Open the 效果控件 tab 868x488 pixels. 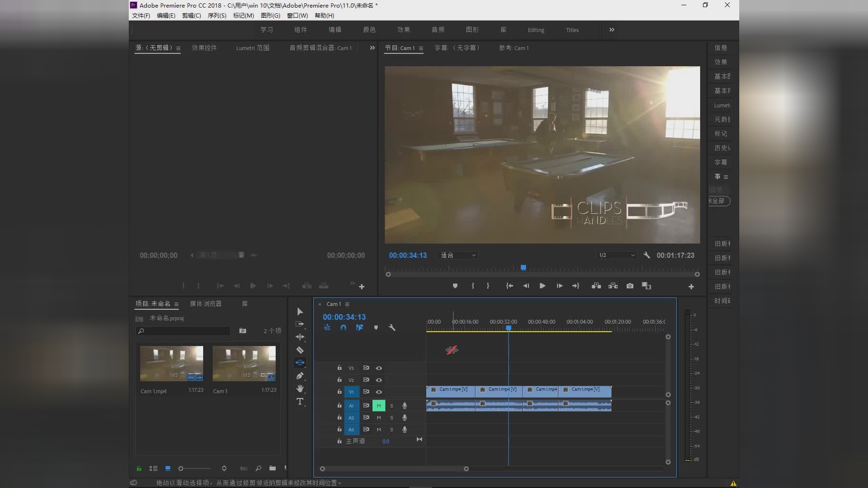(x=204, y=48)
